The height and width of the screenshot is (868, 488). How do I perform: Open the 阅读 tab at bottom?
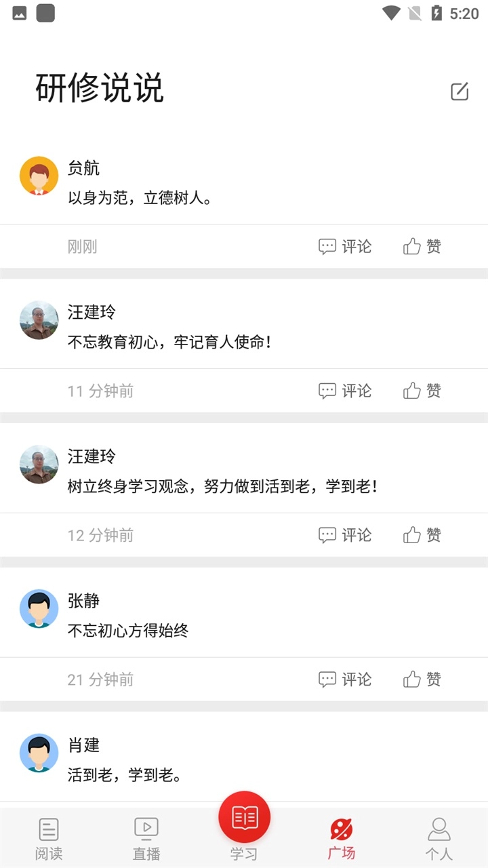pyautogui.click(x=49, y=839)
